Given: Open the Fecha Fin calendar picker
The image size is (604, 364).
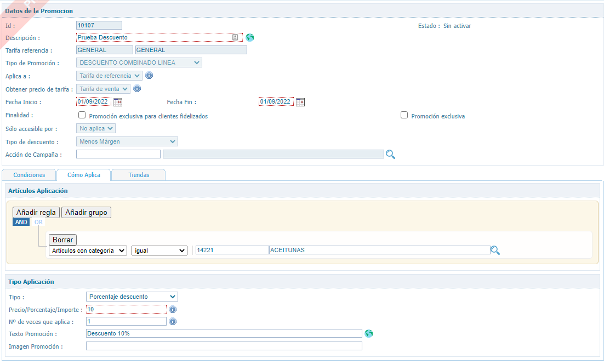Looking at the screenshot, I should coord(300,102).
